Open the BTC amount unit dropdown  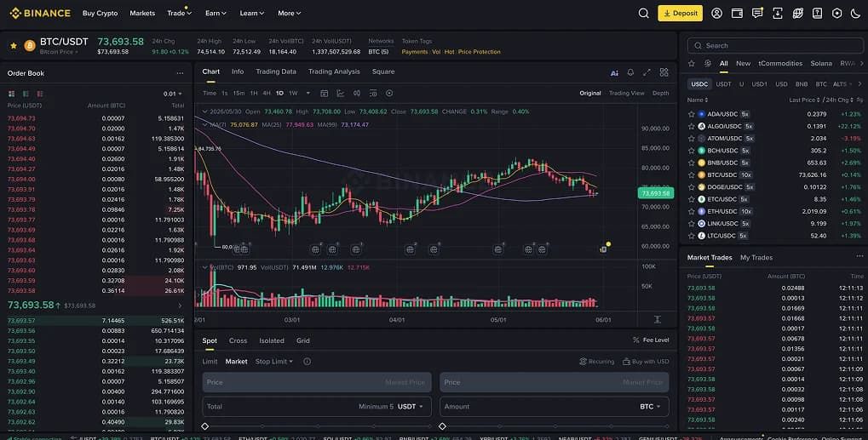650,406
